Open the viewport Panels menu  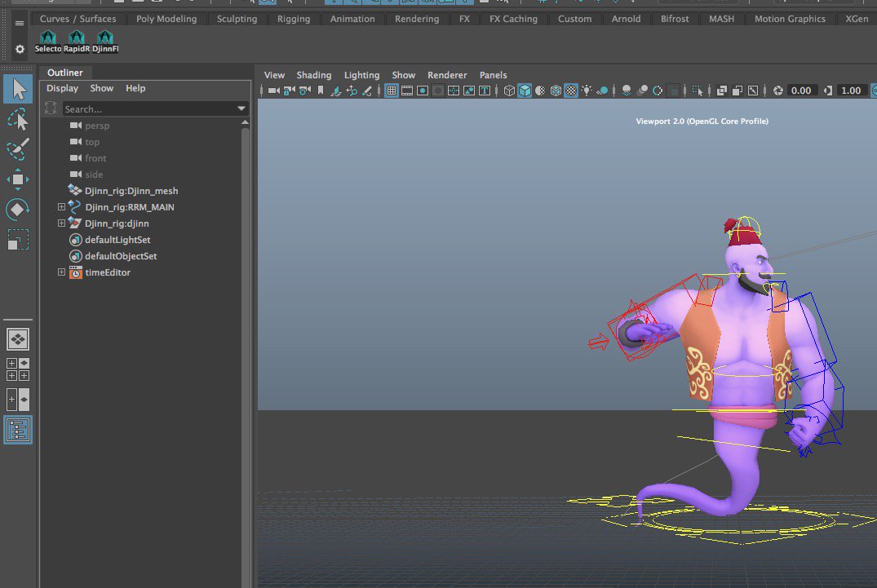click(x=493, y=75)
